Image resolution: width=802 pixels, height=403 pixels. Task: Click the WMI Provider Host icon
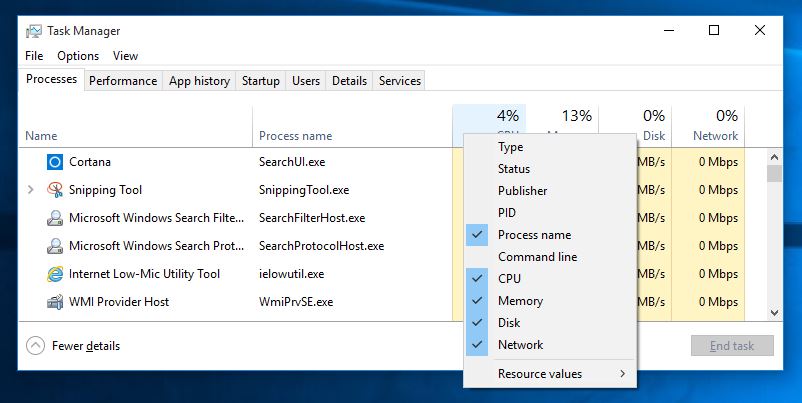pyautogui.click(x=55, y=302)
